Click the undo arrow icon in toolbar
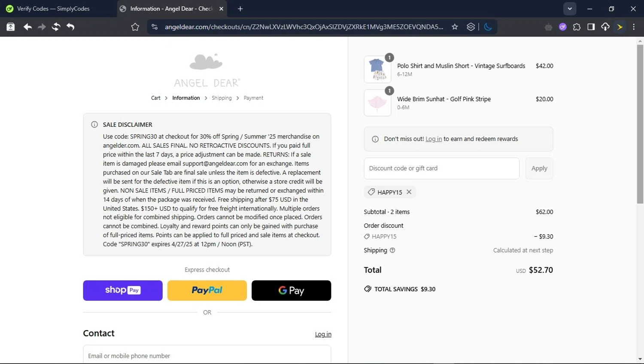The width and height of the screenshot is (644, 364). [70, 27]
